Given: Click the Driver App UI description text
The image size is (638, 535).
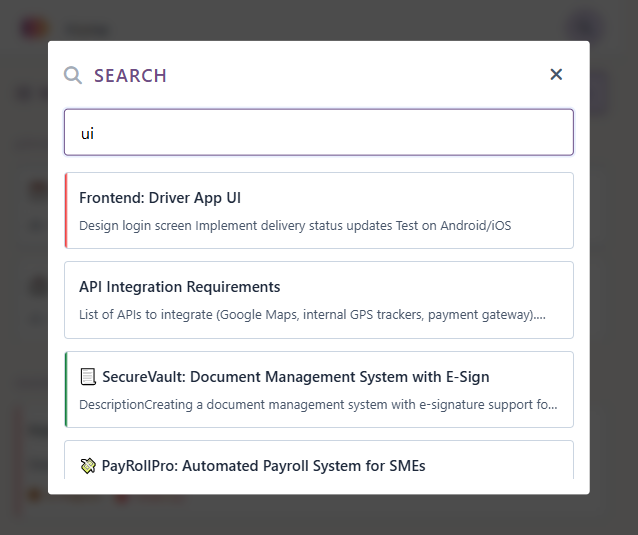Looking at the screenshot, I should (294, 226).
